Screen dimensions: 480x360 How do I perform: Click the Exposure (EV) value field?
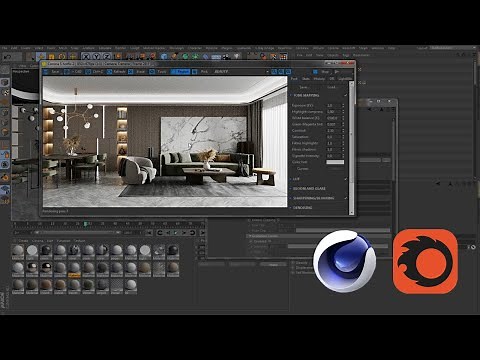334,105
